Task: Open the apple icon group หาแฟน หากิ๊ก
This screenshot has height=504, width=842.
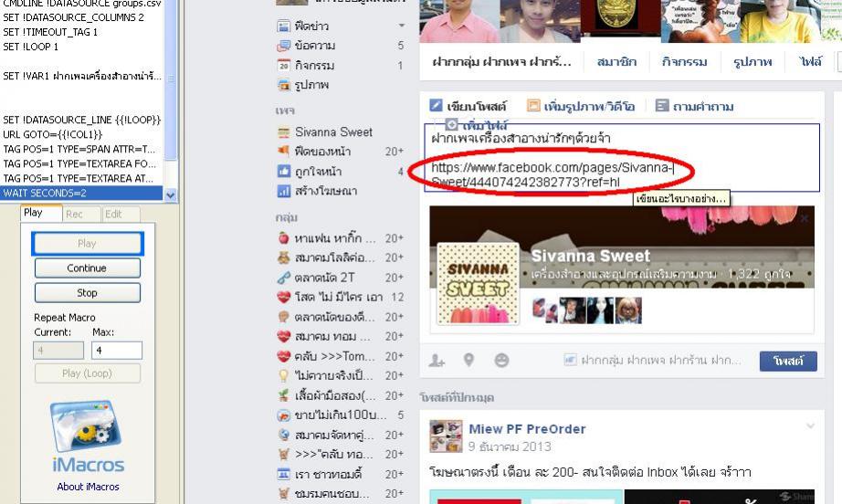Action: coord(283,238)
